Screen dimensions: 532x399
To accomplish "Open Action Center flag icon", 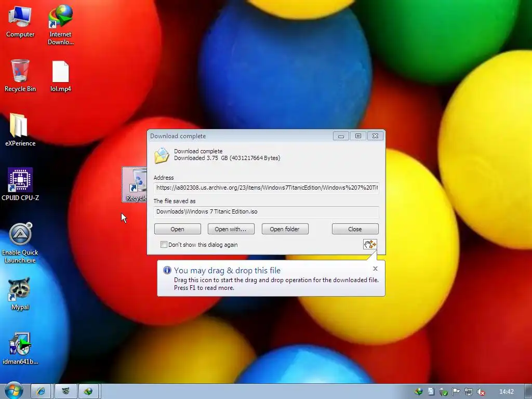I will 456,392.
